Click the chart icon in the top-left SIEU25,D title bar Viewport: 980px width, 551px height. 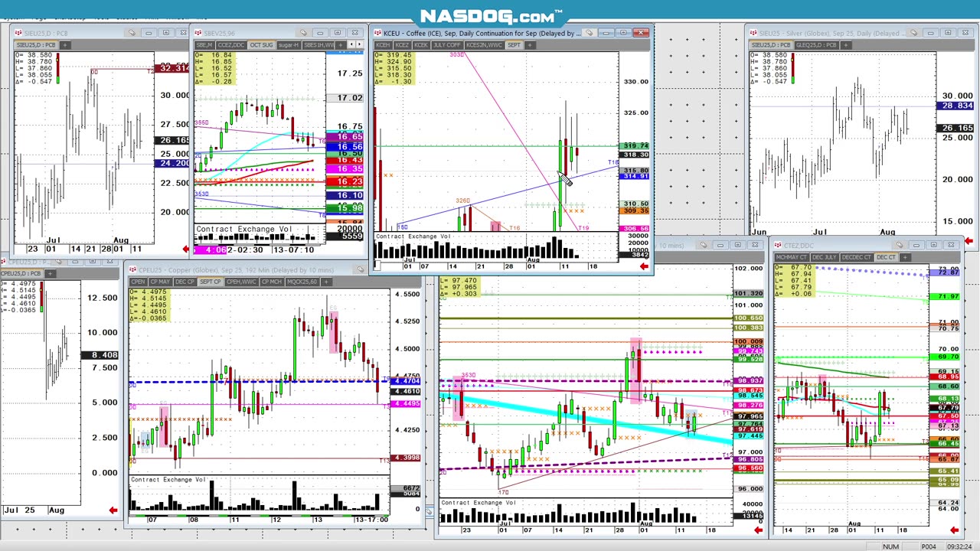(18, 33)
